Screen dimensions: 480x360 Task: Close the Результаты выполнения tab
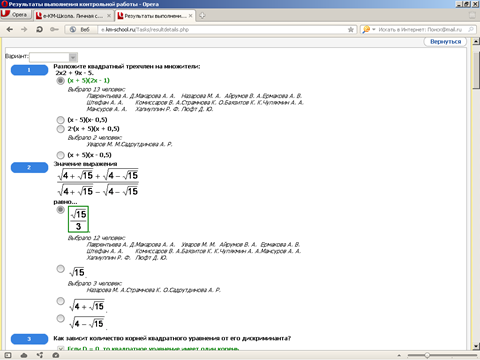point(190,16)
